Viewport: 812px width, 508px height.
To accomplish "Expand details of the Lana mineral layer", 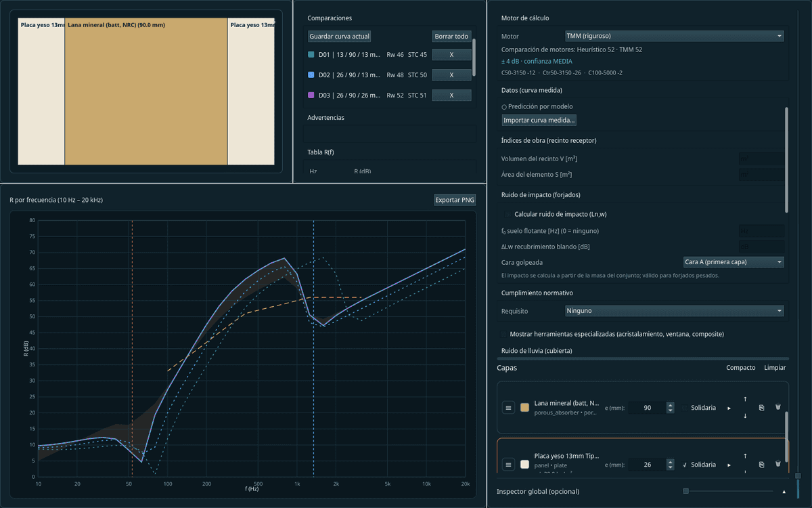I will [x=729, y=408].
